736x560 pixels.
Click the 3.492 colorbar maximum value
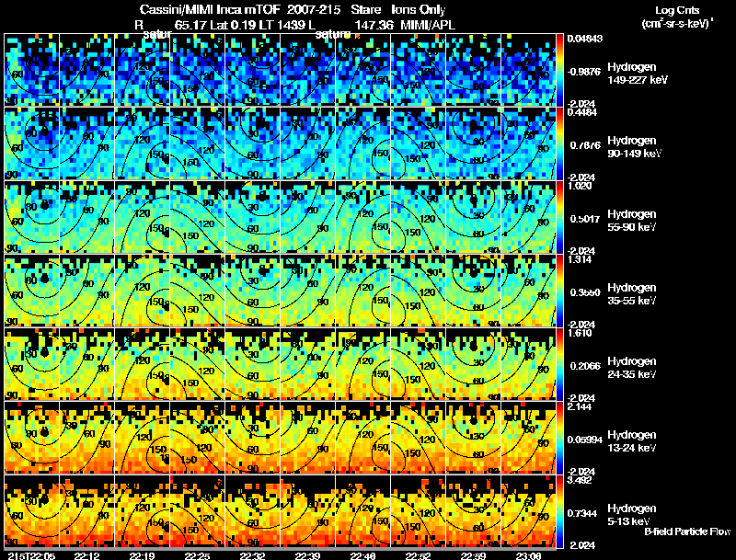[580, 480]
